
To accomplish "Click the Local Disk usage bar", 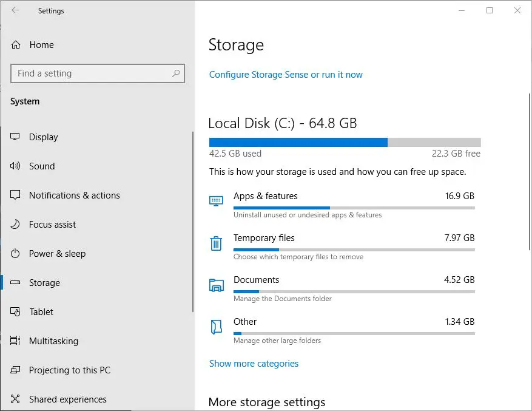I will tap(345, 142).
